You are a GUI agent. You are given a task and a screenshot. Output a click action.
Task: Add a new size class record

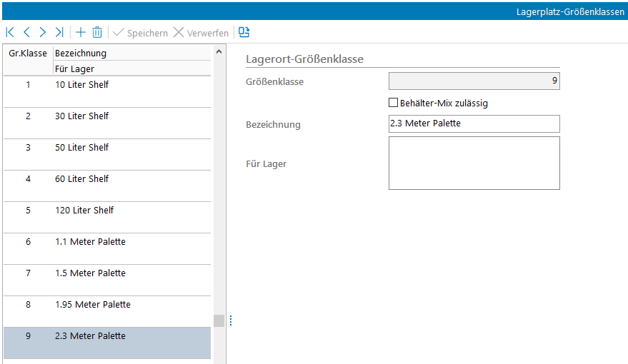(81, 32)
